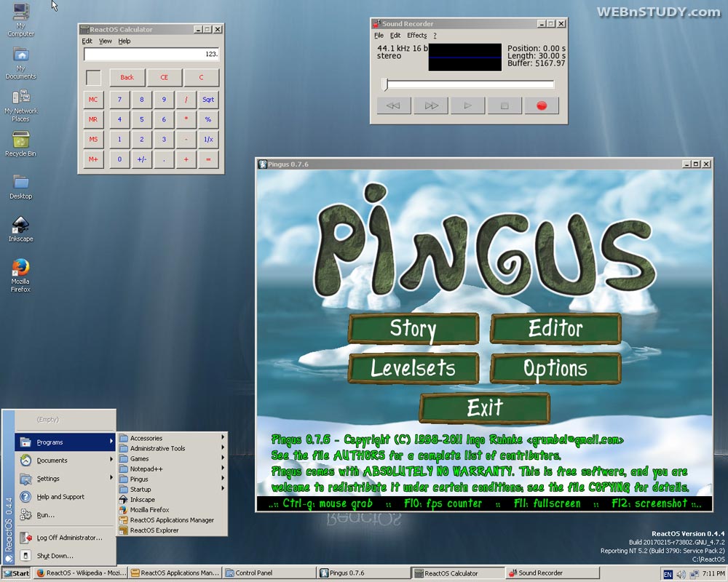Open the Sound Recorder Edit menu
This screenshot has height=582, width=728.
click(x=395, y=35)
